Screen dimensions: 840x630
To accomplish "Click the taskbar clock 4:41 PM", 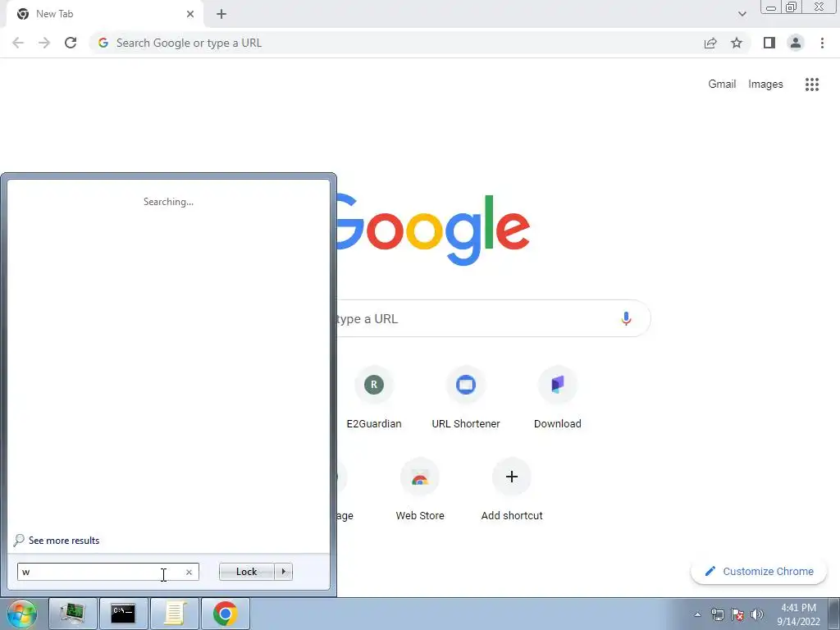I will tap(798, 608).
